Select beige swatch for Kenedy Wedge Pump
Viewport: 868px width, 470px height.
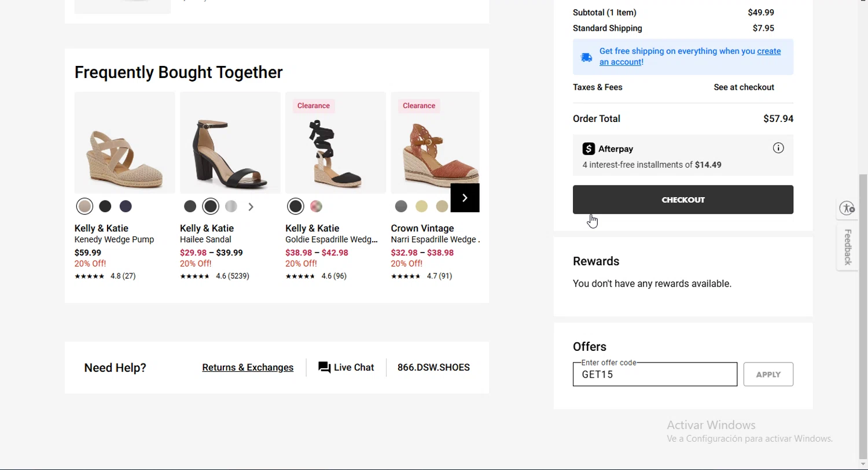pos(84,206)
